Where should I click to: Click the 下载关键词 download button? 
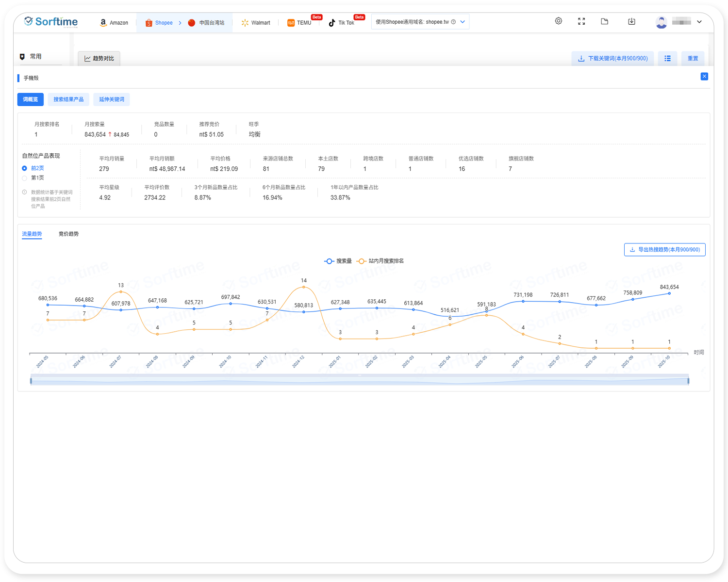[612, 58]
